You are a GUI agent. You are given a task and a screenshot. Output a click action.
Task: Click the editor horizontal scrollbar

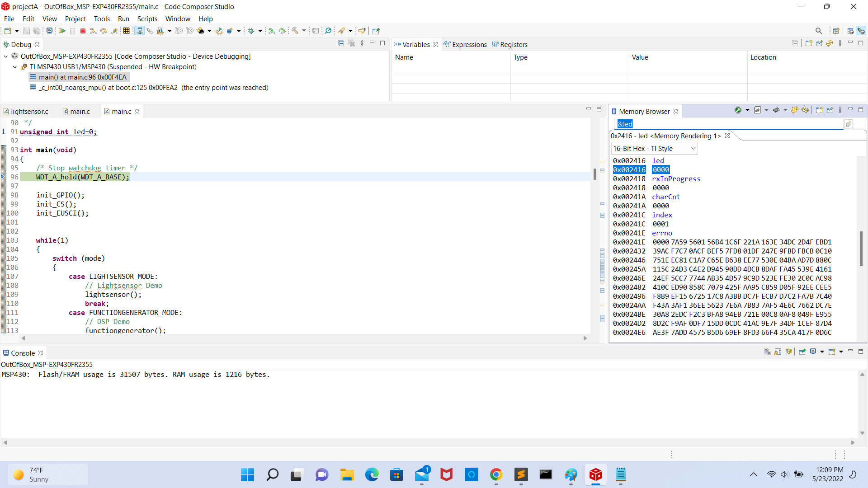tap(304, 338)
